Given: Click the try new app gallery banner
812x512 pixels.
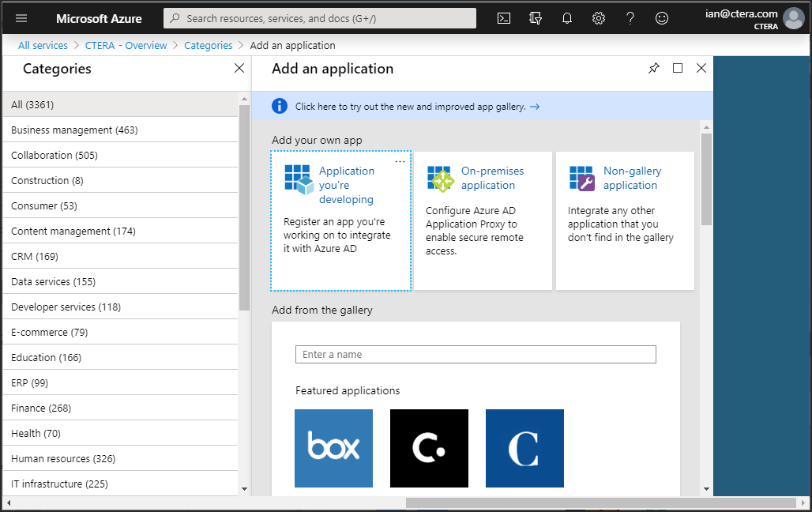Looking at the screenshot, I should (482, 106).
